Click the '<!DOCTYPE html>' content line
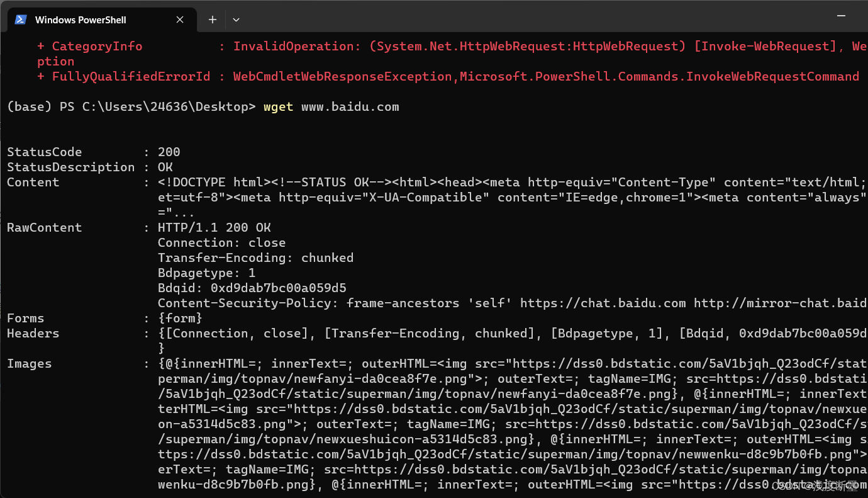Viewport: 868px width, 498px height. (513, 182)
